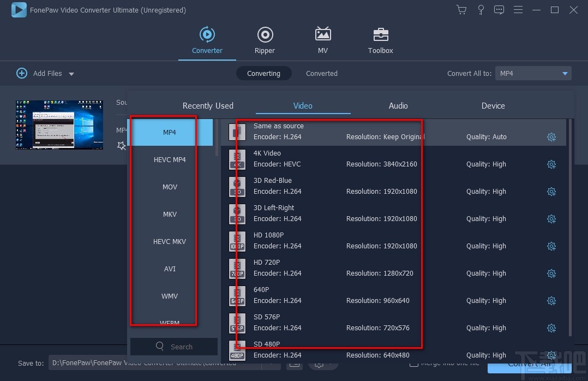588x381 pixels.
Task: Choose MP4 in the format list
Action: tap(170, 132)
